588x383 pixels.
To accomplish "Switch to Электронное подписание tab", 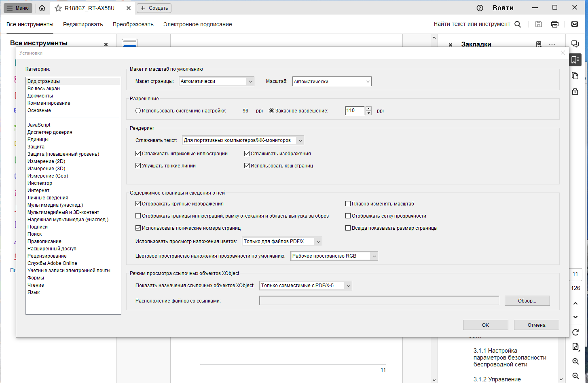I will (198, 24).
